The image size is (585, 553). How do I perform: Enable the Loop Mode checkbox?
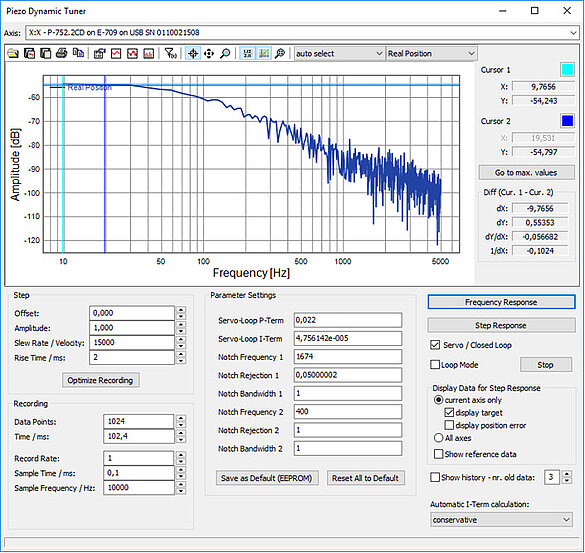click(435, 365)
